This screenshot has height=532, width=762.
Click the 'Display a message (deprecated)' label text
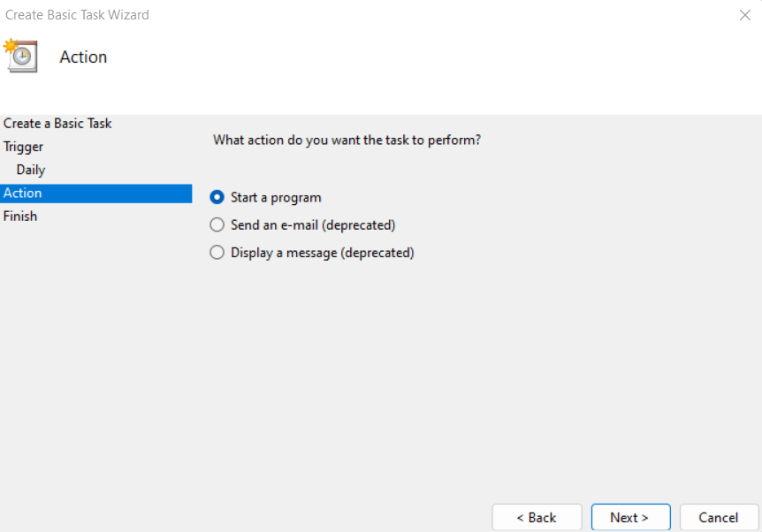[323, 253]
